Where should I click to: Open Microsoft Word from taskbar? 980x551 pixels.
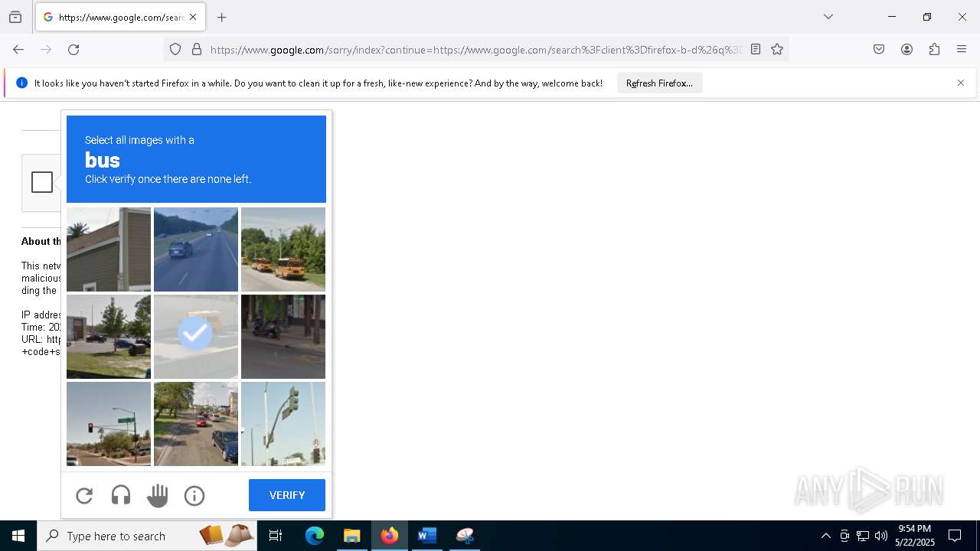pyautogui.click(x=427, y=536)
